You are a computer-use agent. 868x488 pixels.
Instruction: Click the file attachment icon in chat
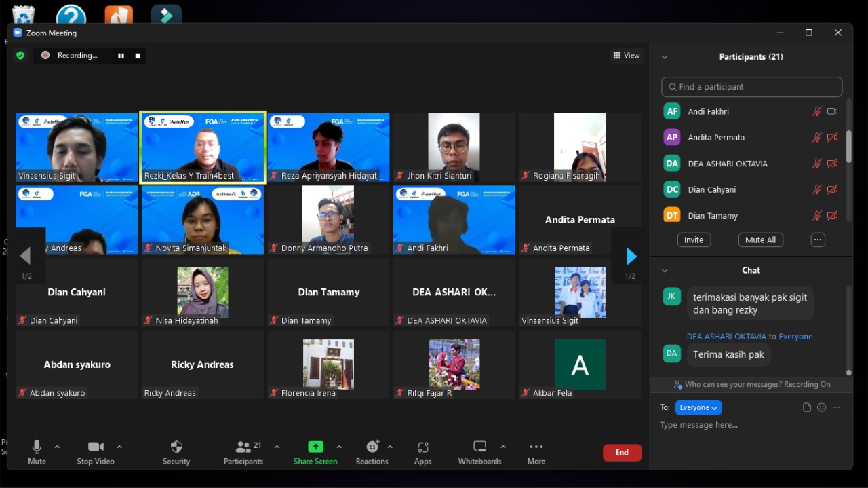(806, 407)
